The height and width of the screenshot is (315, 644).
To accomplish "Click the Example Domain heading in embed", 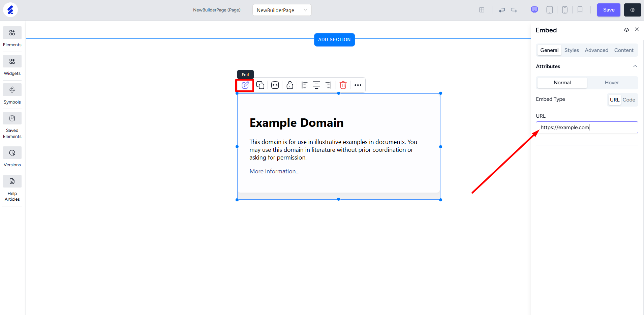I will 297,123.
